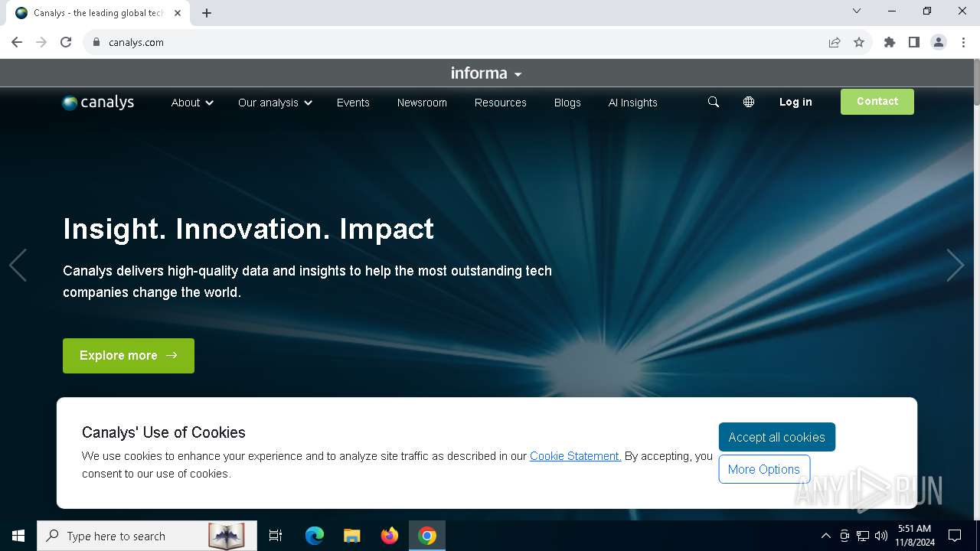Viewport: 980px width, 551px height.
Task: Click the Windows taskbar search box
Action: [x=147, y=536]
